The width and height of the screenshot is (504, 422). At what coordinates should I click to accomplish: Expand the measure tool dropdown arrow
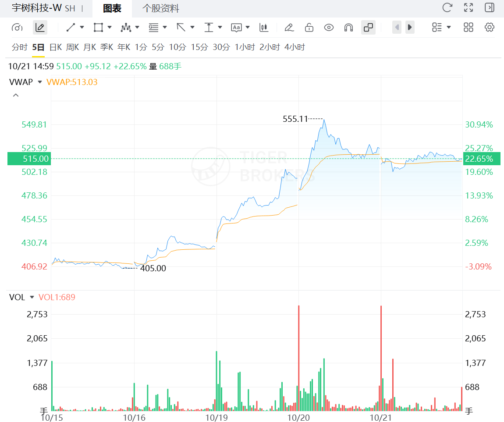[220, 27]
